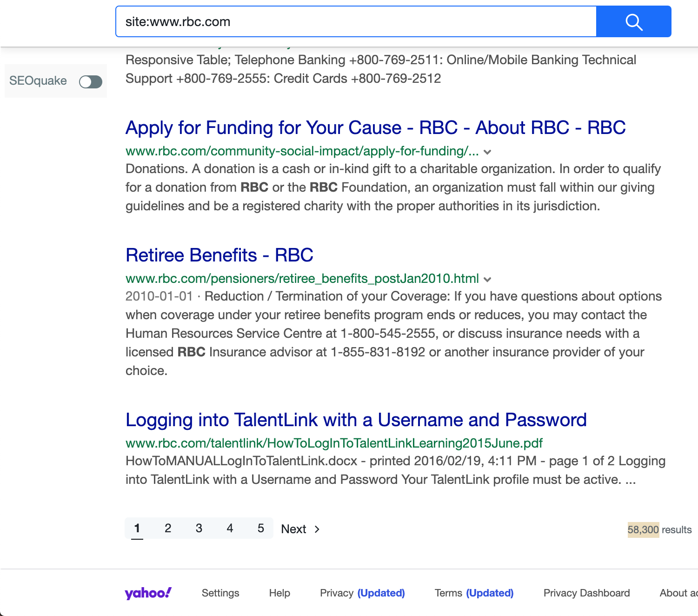Open 'Logging into TalentLink' result title
This screenshot has height=616, width=698.
[x=356, y=420]
